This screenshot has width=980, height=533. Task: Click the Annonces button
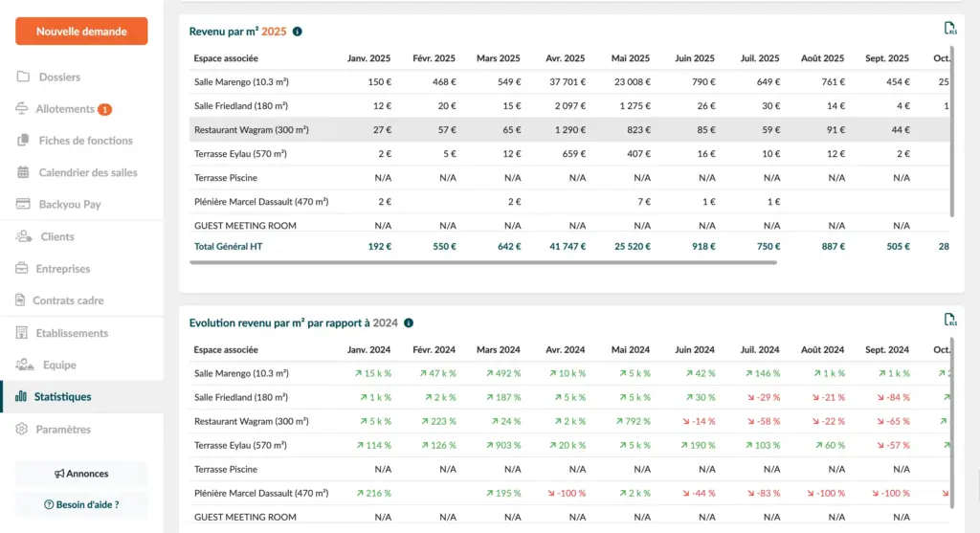[81, 474]
